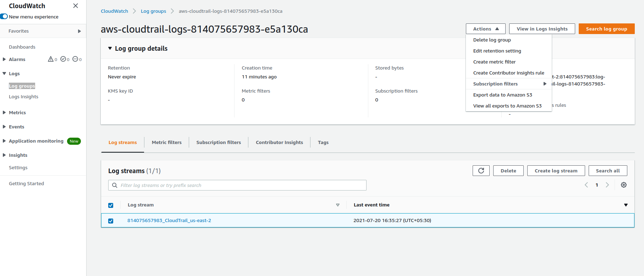Sort by Last event time column

626,205
